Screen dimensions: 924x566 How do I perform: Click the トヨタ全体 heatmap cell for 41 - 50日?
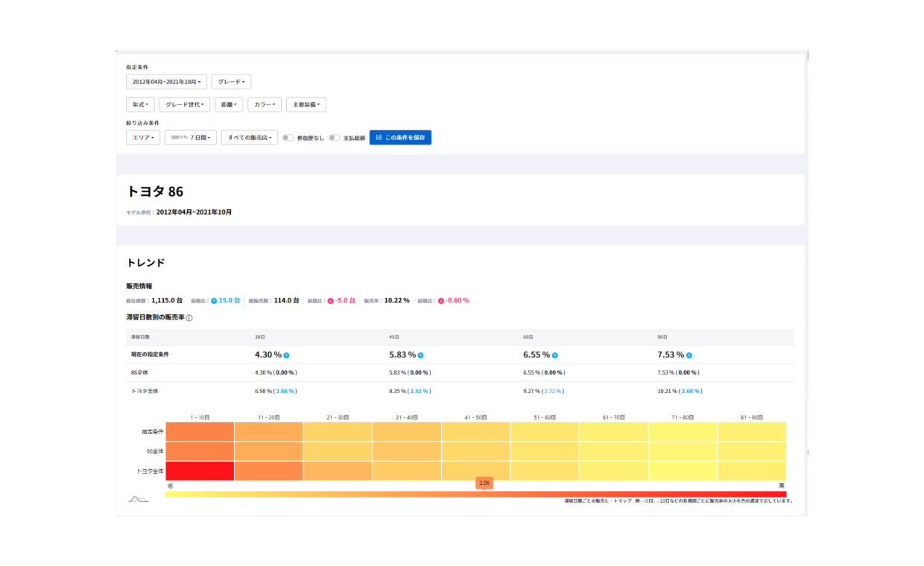(475, 471)
